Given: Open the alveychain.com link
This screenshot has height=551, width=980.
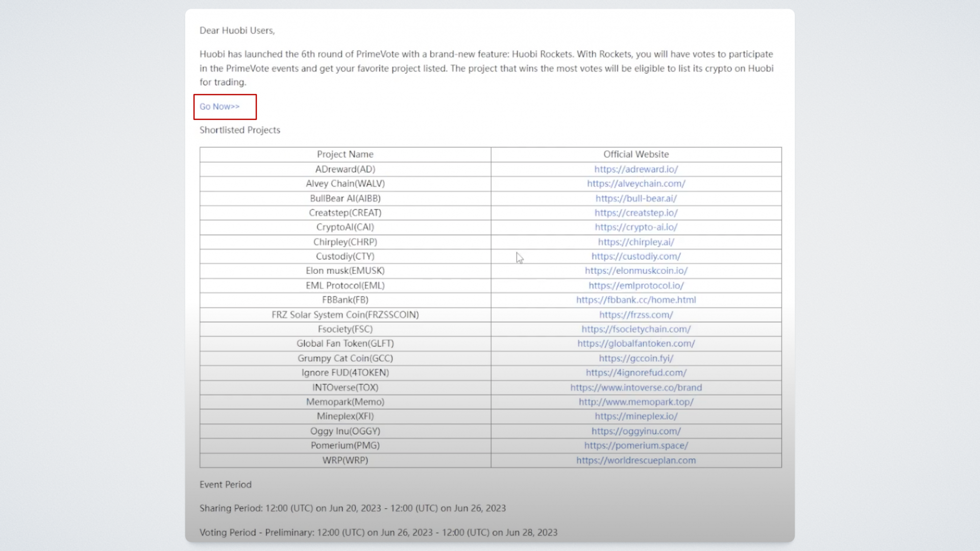Looking at the screenshot, I should pyautogui.click(x=636, y=184).
